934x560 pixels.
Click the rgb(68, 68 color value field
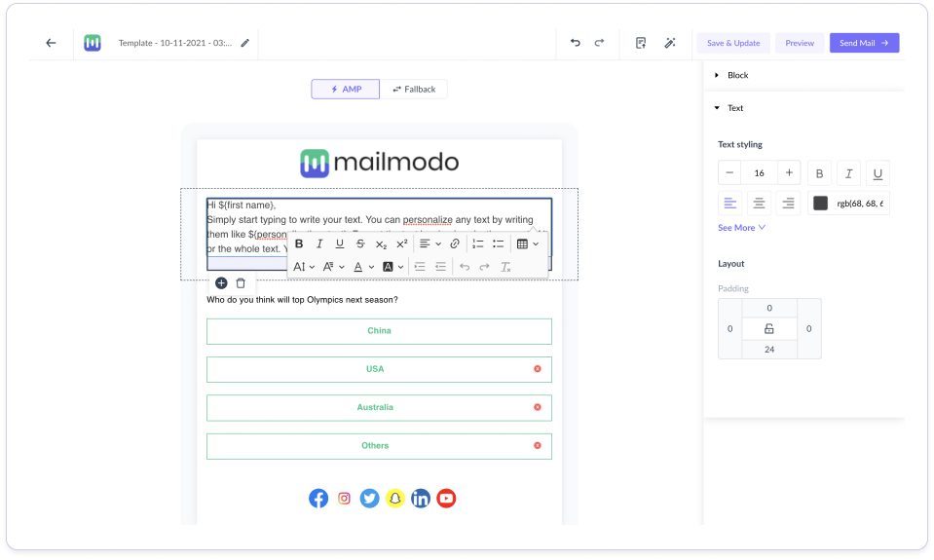861,204
